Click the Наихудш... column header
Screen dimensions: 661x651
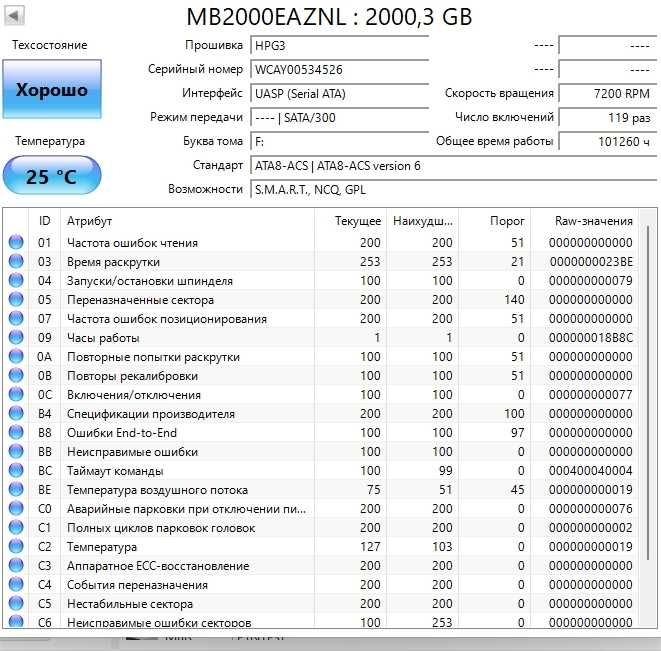[422, 221]
